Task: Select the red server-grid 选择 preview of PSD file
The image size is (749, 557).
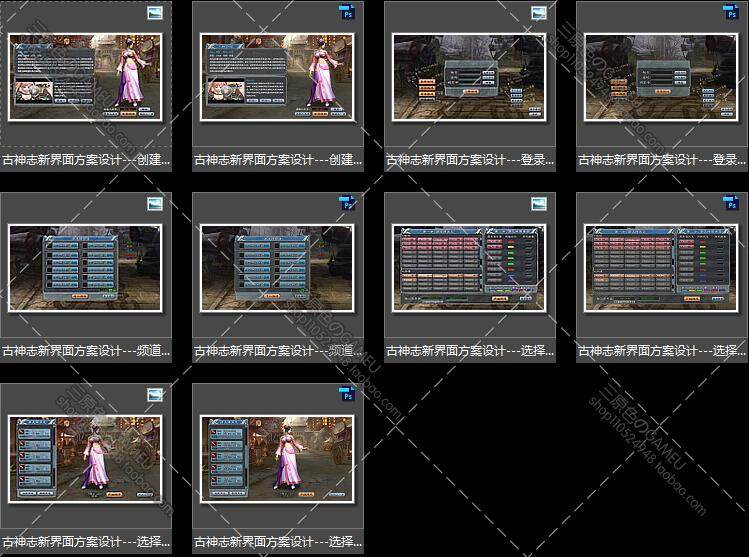Action: pos(662,268)
